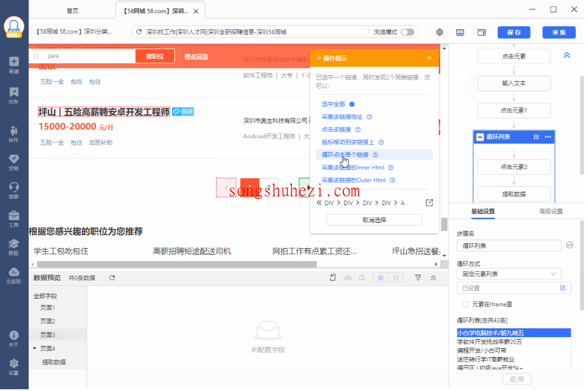The image size is (588, 391).
Task: Open the 客服 support icon in sidebar
Action: point(14,191)
